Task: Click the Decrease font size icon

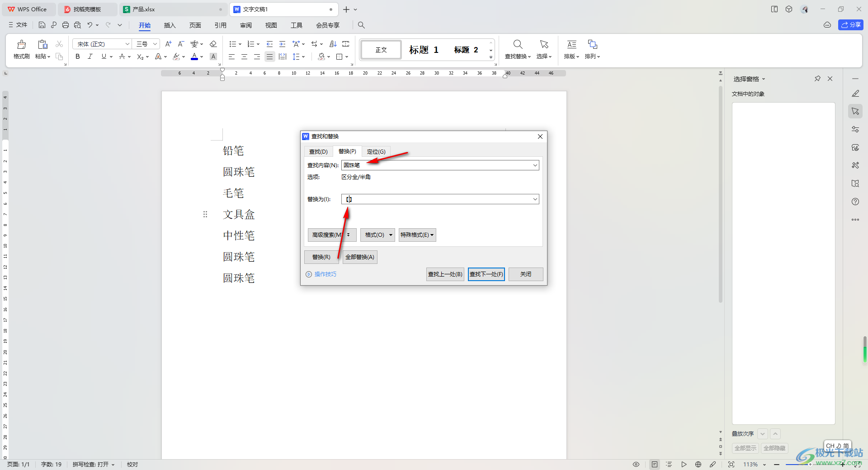Action: pyautogui.click(x=181, y=44)
